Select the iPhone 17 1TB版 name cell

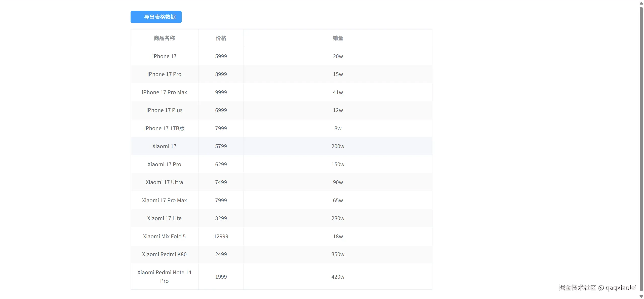pyautogui.click(x=165, y=128)
